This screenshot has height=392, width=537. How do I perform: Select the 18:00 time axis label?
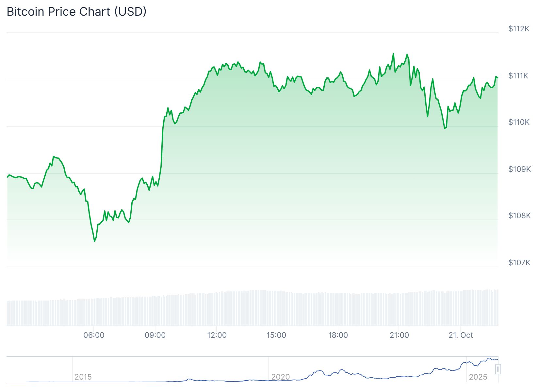pos(338,335)
